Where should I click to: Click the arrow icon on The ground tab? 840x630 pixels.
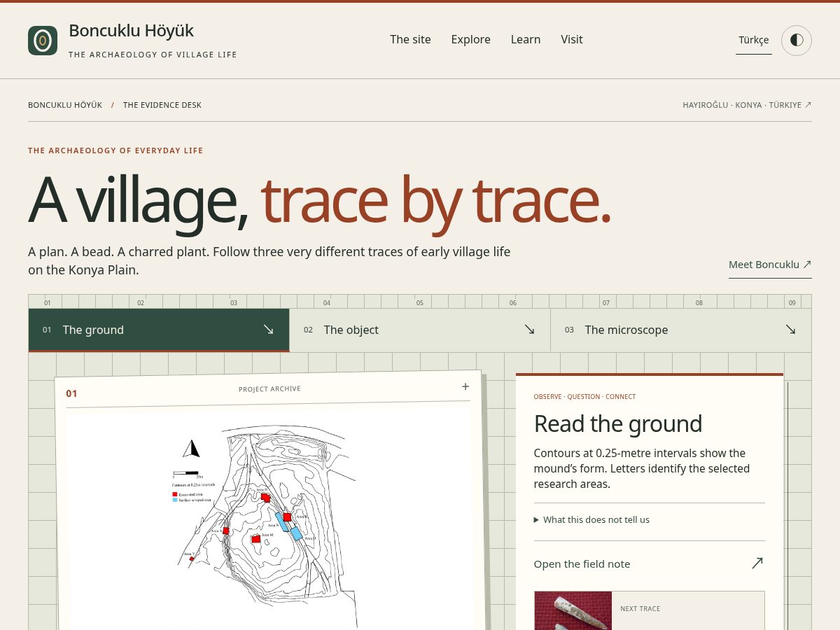[268, 329]
